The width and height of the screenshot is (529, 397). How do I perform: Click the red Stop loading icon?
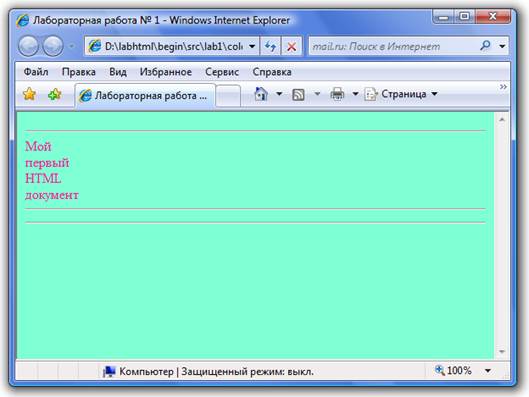click(x=291, y=46)
